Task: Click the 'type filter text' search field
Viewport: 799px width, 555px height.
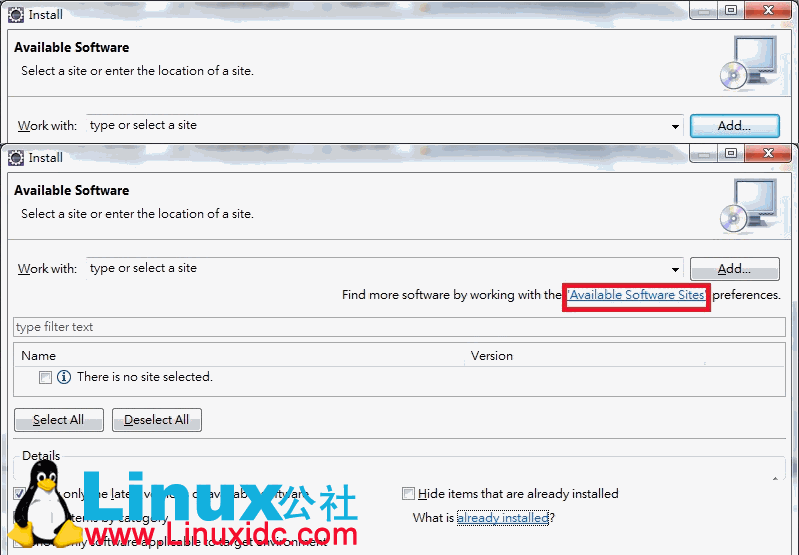Action: tap(400, 327)
